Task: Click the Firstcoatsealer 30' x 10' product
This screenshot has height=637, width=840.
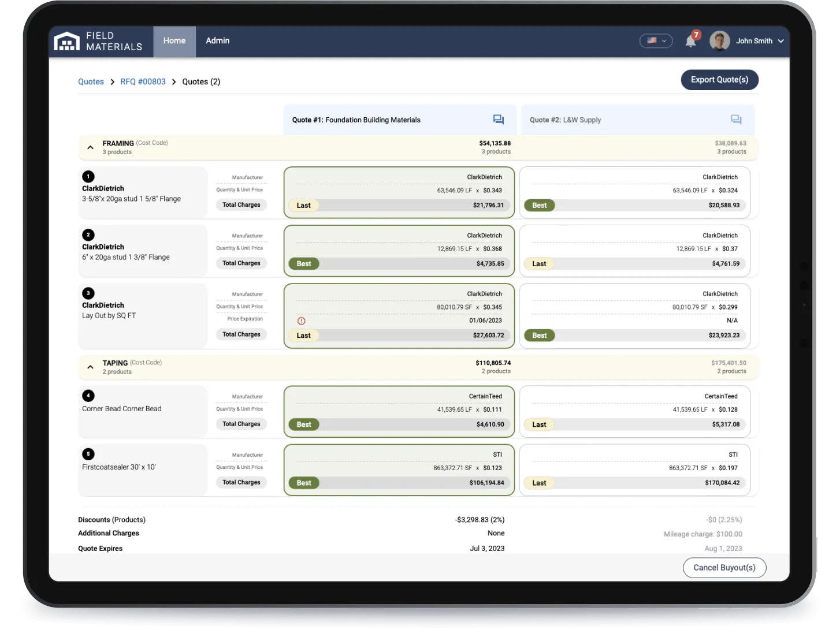Action: tap(143, 470)
